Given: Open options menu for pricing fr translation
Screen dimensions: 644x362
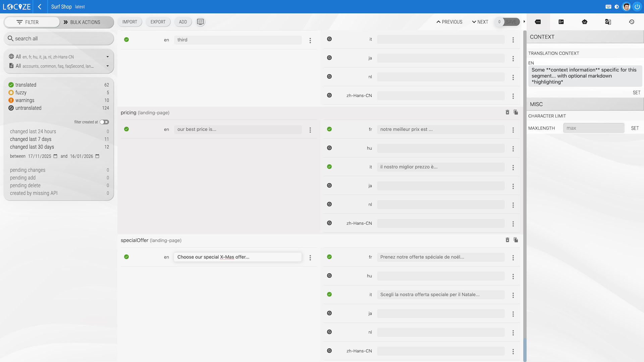Looking at the screenshot, I should coord(513,130).
